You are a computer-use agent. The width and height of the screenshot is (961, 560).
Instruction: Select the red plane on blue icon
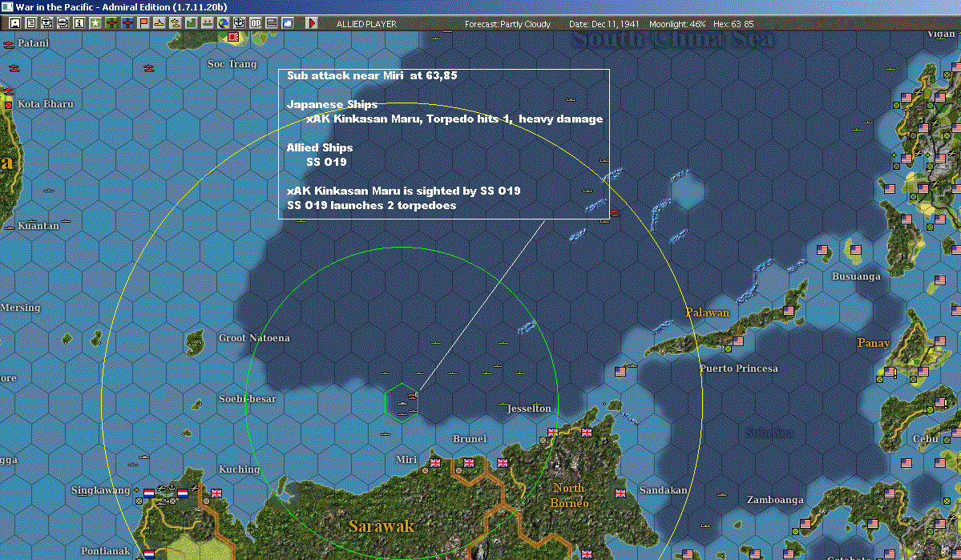click(x=127, y=23)
